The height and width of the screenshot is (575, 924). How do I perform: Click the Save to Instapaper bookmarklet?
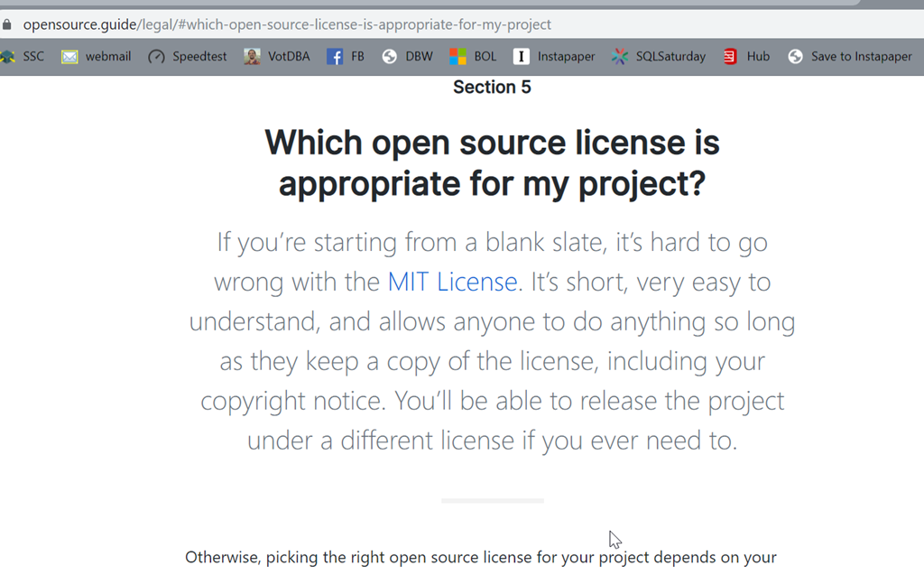click(849, 56)
